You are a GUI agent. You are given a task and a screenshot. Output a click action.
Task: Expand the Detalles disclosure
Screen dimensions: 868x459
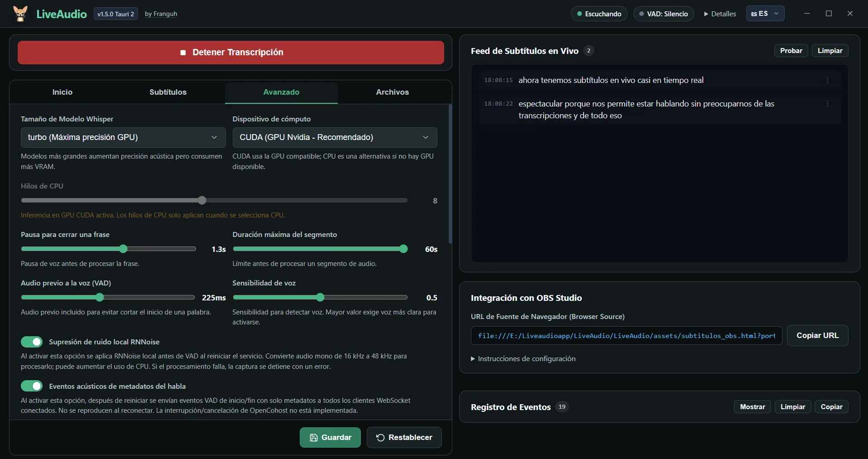click(720, 14)
